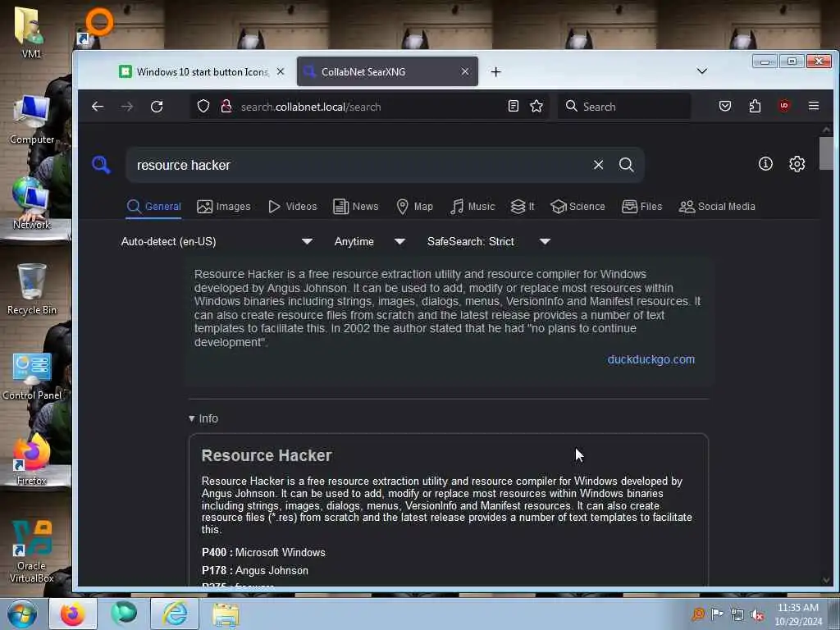Bookmark this page with the star
Image resolution: width=840 pixels, height=630 pixels.
click(x=536, y=106)
